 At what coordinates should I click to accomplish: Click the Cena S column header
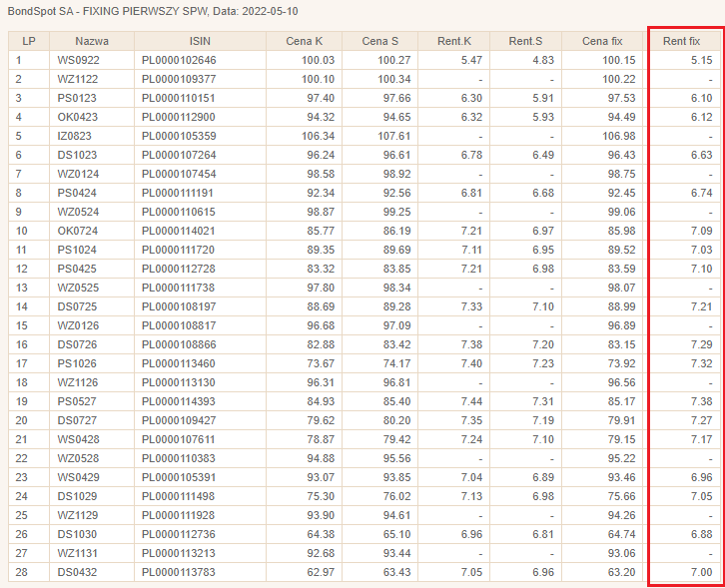coord(379,42)
